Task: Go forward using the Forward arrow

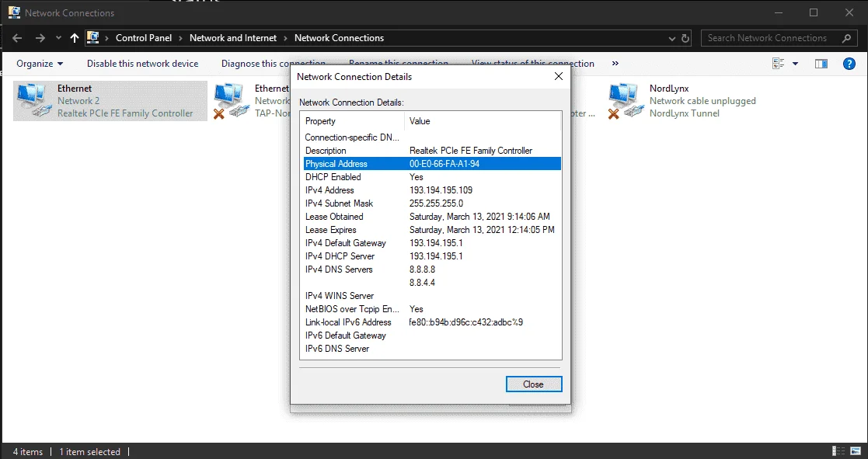Action: tap(40, 38)
